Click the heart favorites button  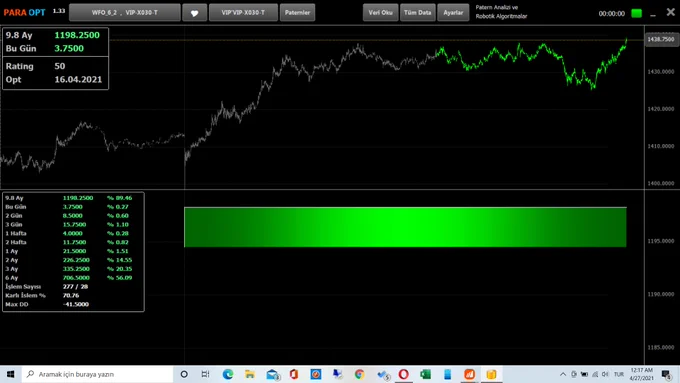point(194,13)
